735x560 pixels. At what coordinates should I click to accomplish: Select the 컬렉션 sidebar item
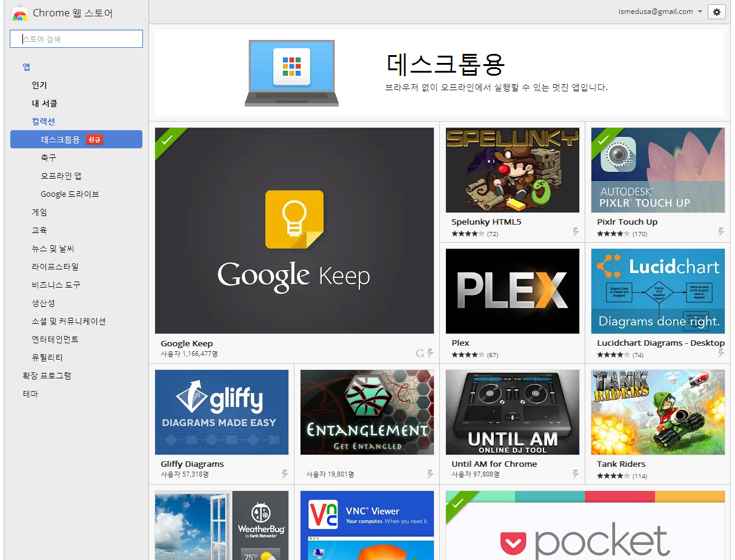(44, 122)
